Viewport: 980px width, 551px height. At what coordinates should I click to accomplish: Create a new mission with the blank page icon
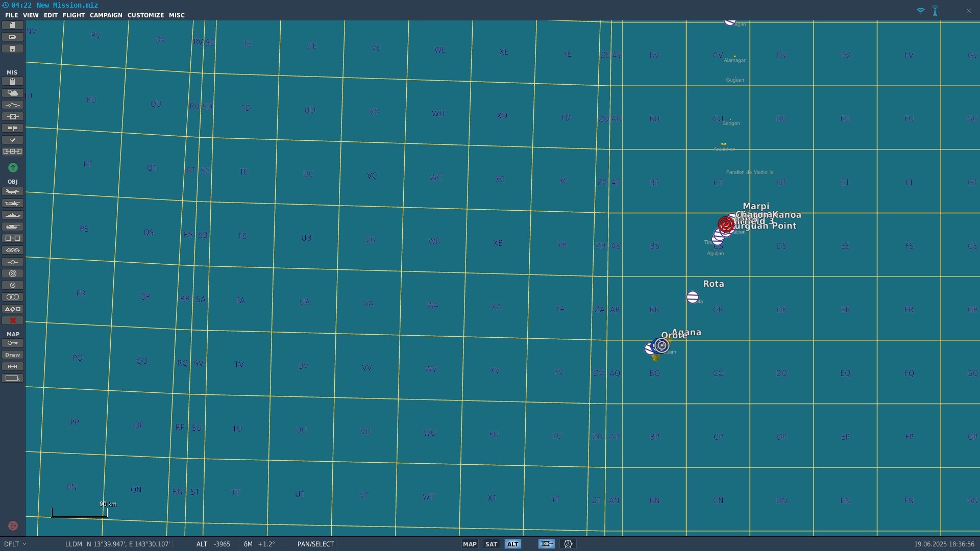pyautogui.click(x=13, y=25)
